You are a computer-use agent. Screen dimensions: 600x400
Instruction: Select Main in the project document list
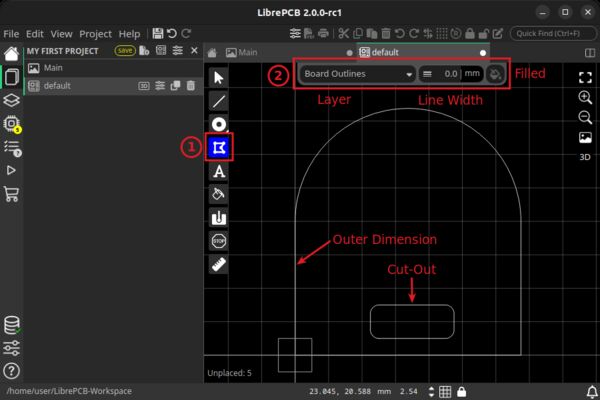(x=113, y=68)
